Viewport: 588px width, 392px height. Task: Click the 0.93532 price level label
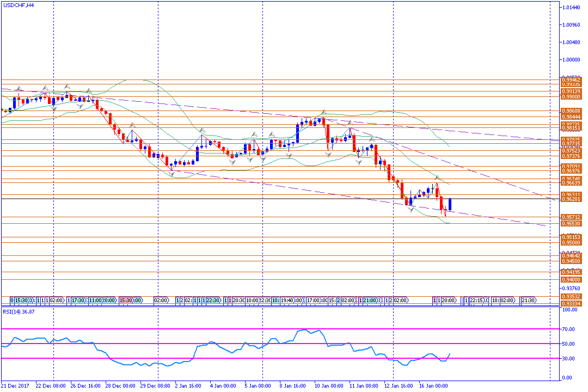(571, 297)
